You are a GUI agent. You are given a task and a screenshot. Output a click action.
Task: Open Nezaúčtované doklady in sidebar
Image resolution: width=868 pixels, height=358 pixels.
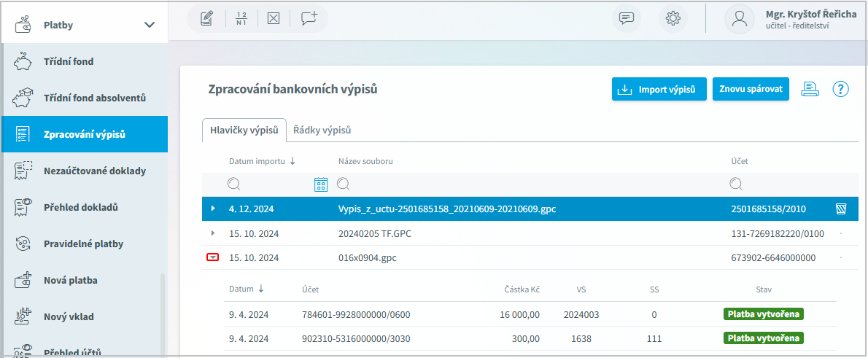tap(95, 171)
